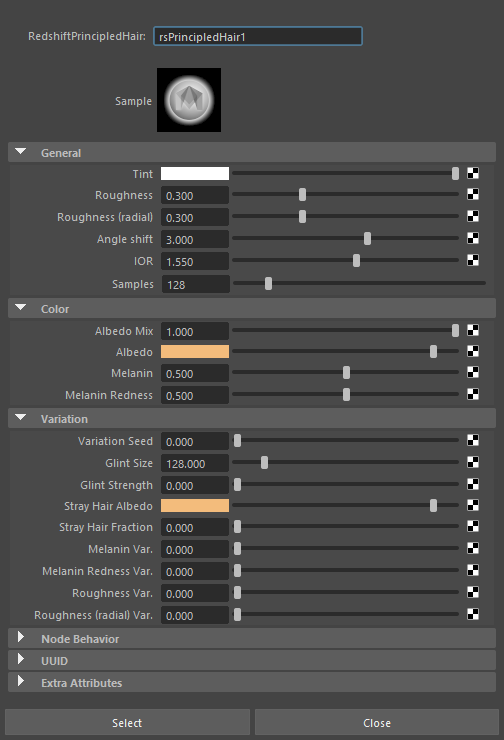Click the Select button
This screenshot has width=504, height=740.
click(x=127, y=723)
